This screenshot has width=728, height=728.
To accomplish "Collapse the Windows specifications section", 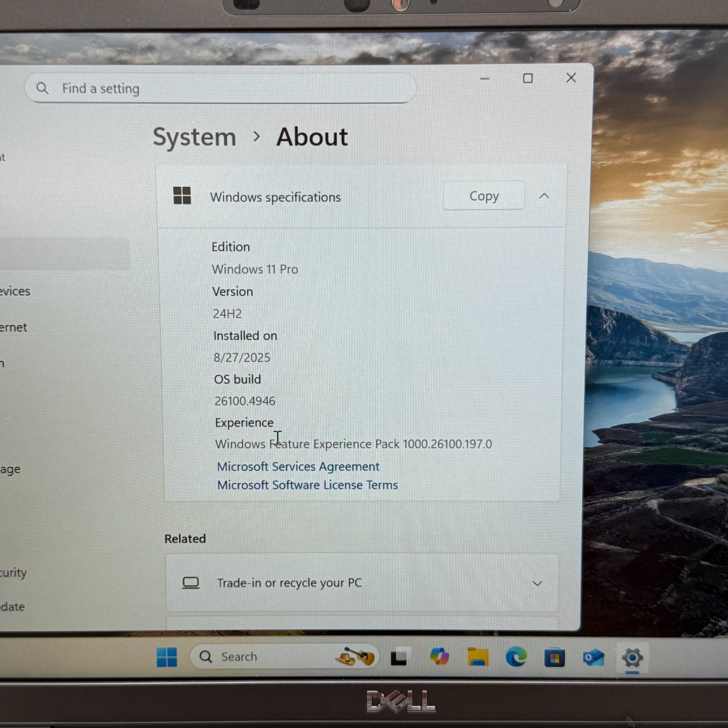I will (x=544, y=196).
